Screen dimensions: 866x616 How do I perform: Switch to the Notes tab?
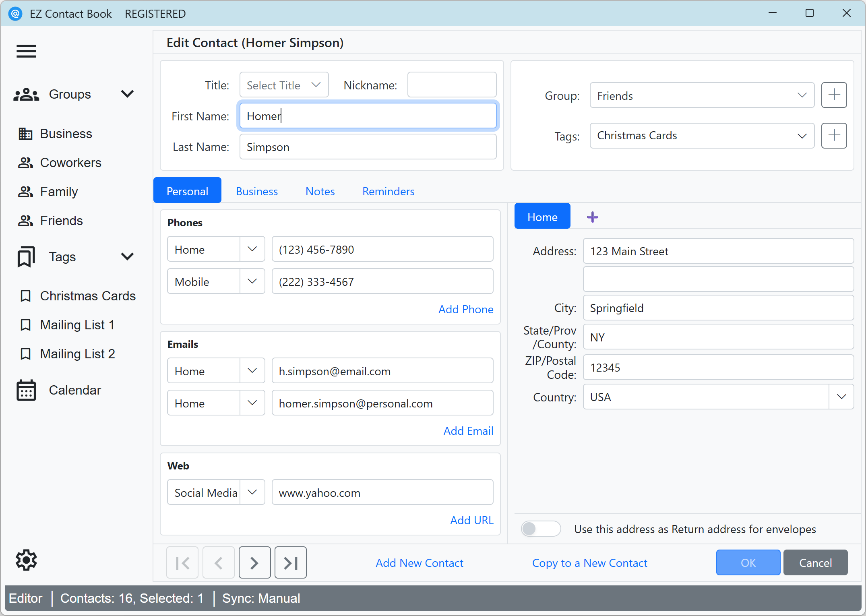click(320, 191)
